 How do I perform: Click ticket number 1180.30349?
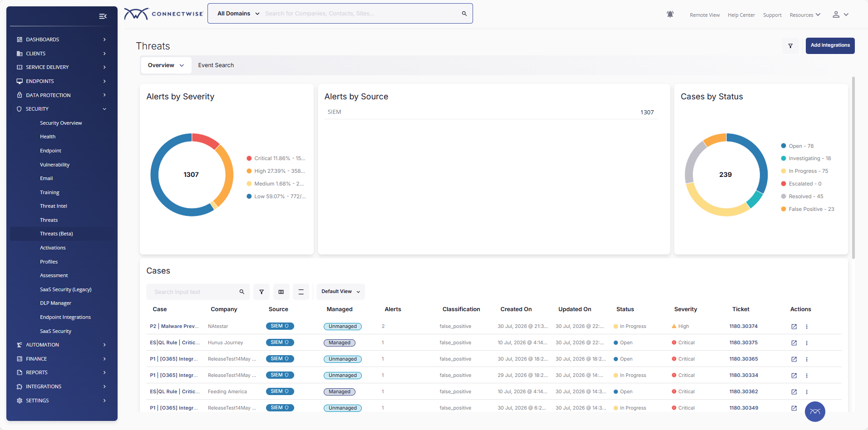coord(744,408)
